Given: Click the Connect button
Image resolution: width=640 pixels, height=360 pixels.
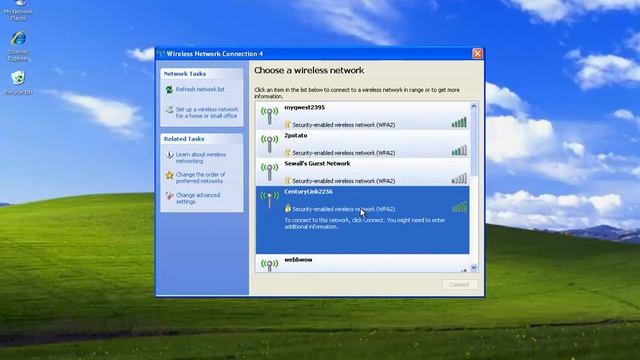Looking at the screenshot, I should pos(460,284).
